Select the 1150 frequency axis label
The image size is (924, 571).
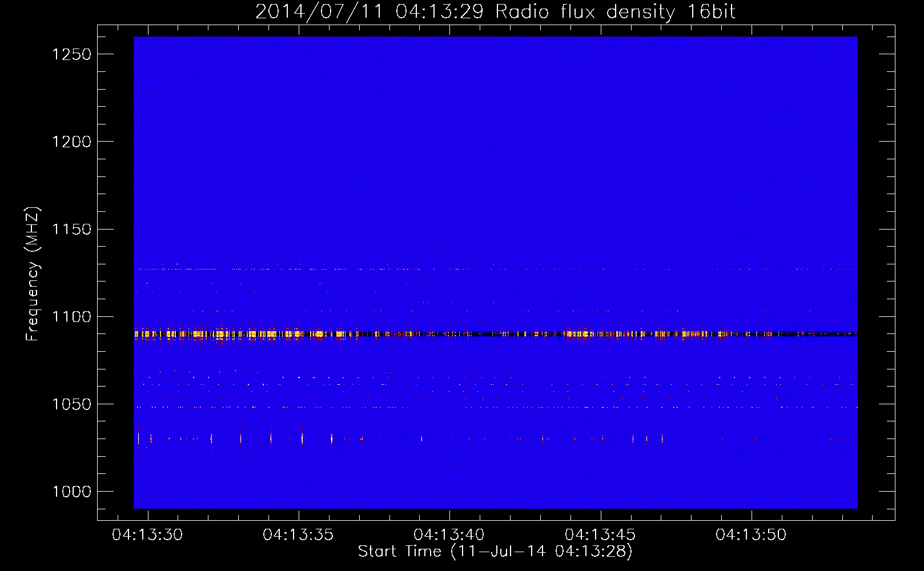[71, 230]
